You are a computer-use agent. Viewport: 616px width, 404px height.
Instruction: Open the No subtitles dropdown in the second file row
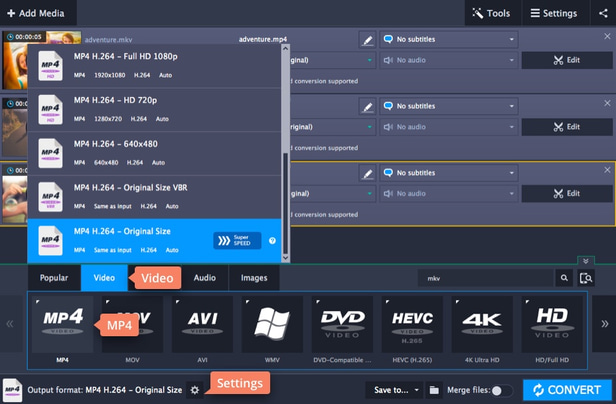pyautogui.click(x=449, y=106)
